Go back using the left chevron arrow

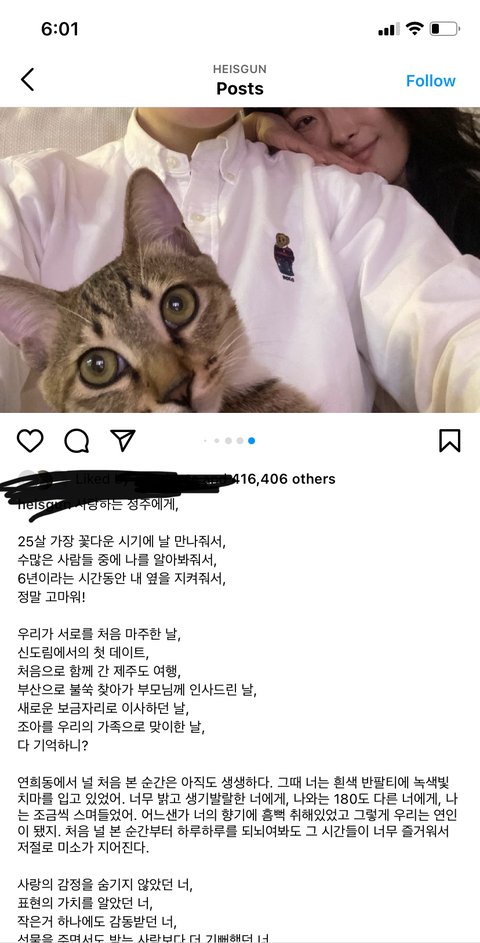[x=28, y=79]
